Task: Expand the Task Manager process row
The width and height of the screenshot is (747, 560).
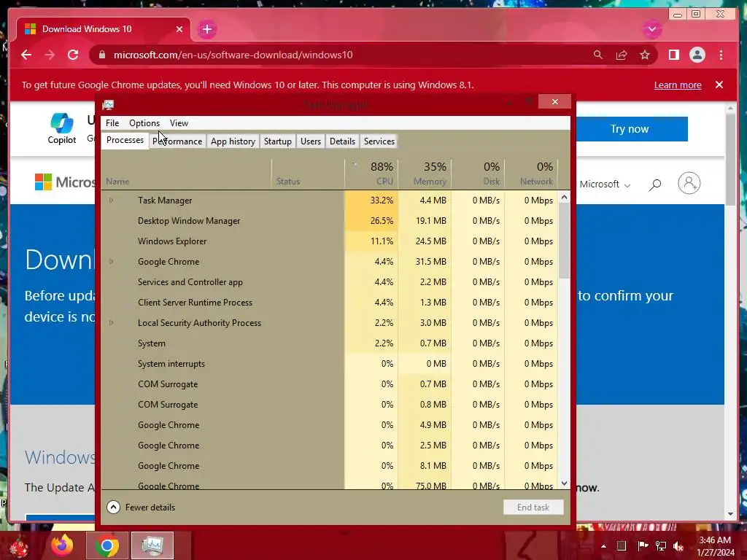Action: pyautogui.click(x=111, y=201)
